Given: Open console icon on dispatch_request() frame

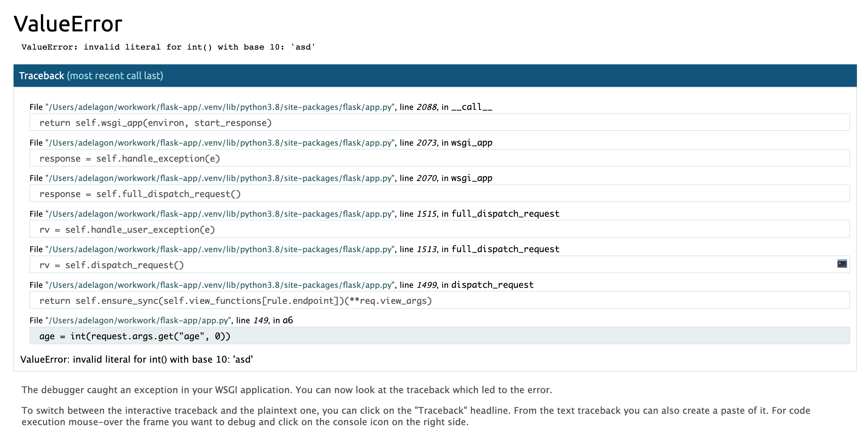Looking at the screenshot, I should tap(842, 264).
